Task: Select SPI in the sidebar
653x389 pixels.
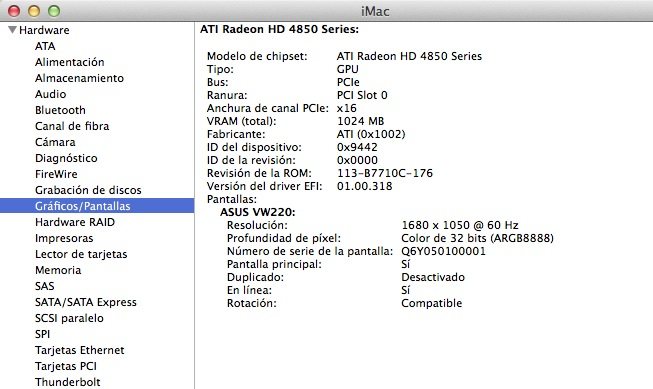Action: (42, 334)
